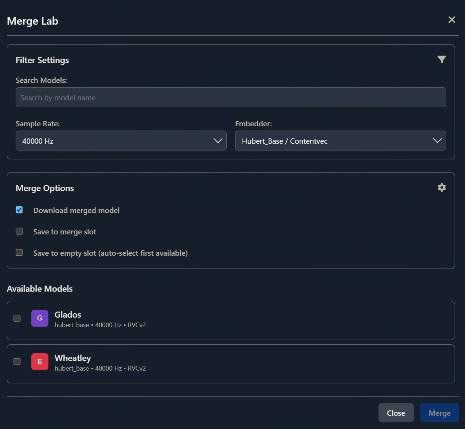Select the Glados model checkbox
The image size is (465, 429).
17,318
